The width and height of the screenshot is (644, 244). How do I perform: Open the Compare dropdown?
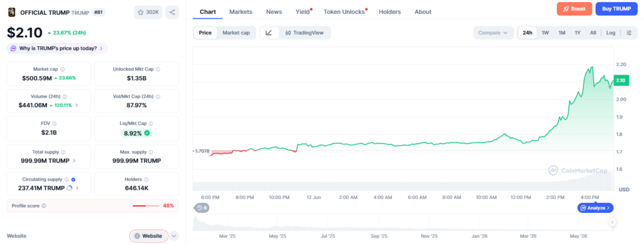493,33
